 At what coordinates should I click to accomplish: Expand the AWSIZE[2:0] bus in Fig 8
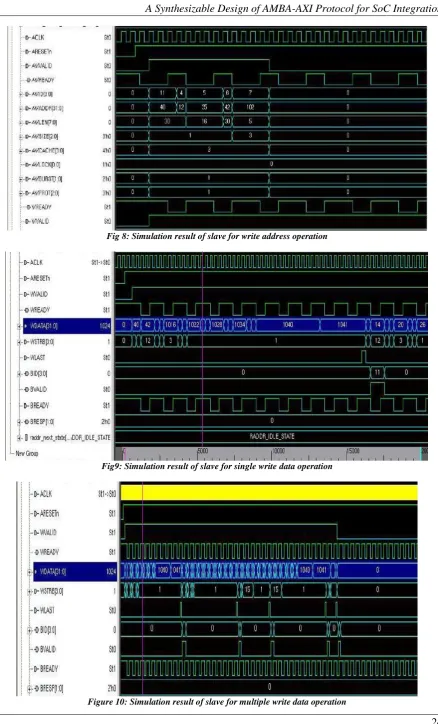tap(20, 137)
